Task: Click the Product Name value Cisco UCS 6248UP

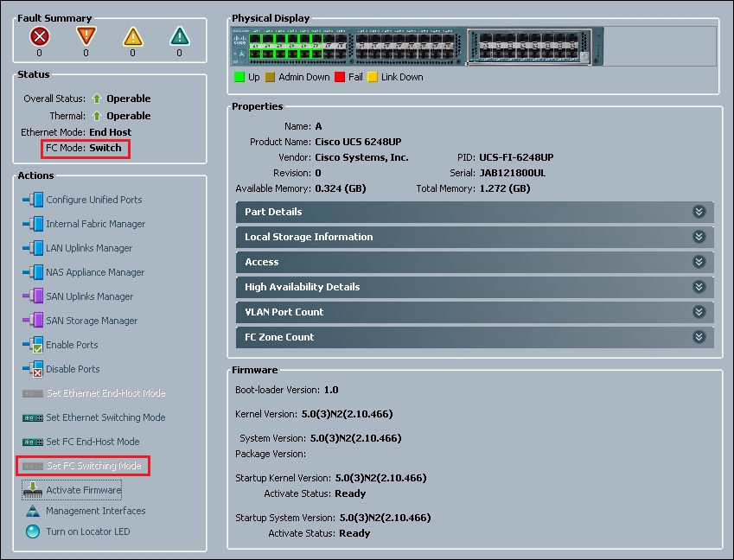Action: click(358, 142)
